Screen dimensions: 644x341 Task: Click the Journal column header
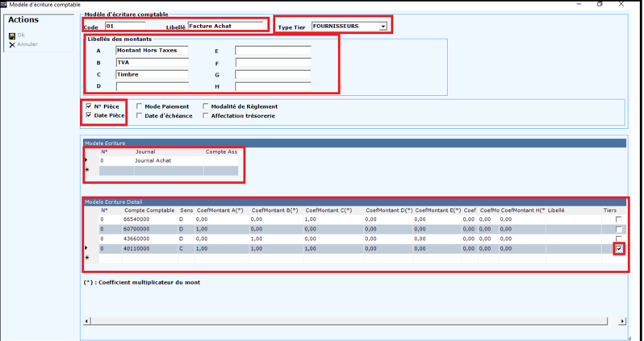[145, 151]
